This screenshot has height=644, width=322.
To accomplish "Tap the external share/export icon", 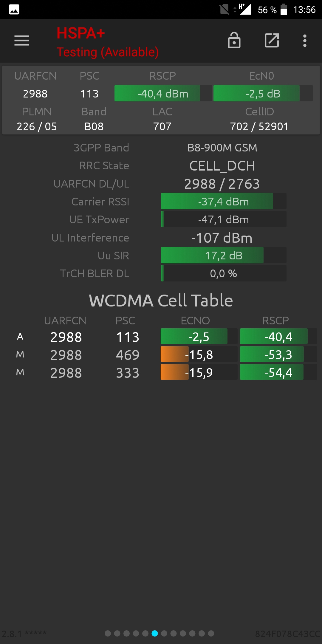I will (x=272, y=40).
